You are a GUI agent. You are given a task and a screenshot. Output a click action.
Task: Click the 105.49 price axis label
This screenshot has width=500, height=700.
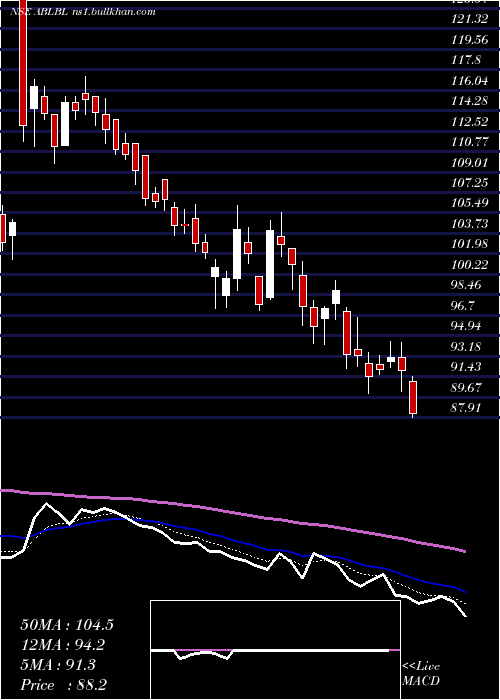tap(469, 203)
